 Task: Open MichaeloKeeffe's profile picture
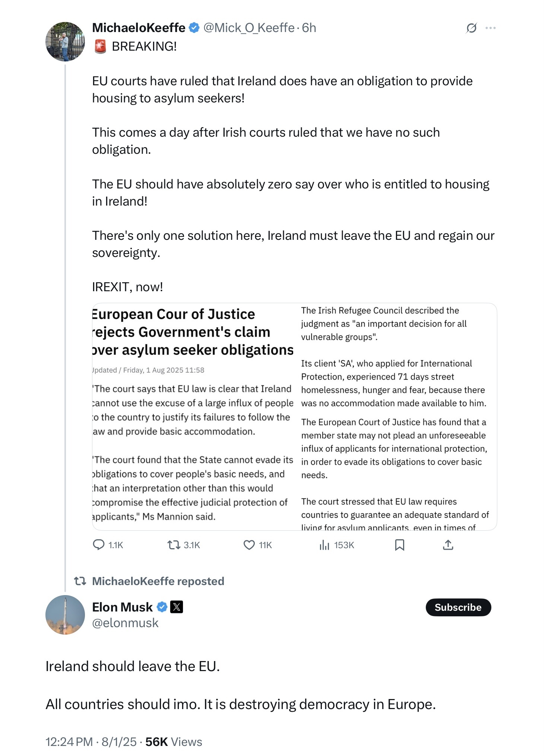pos(65,41)
